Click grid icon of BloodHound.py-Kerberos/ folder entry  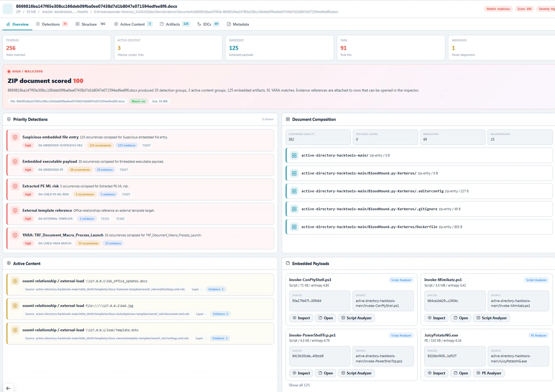294,173
